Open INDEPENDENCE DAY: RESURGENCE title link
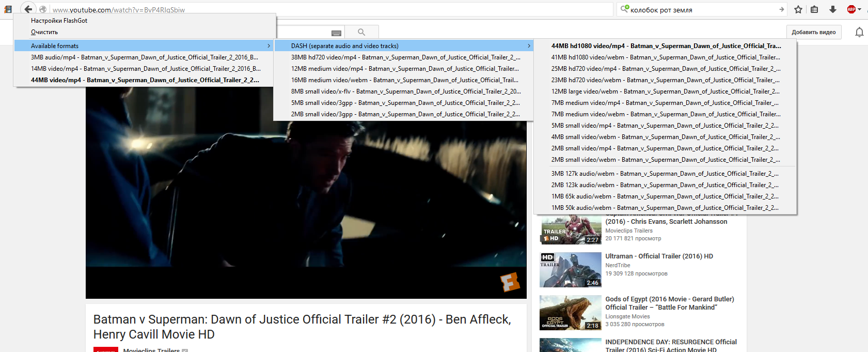868x352 pixels. click(x=671, y=346)
